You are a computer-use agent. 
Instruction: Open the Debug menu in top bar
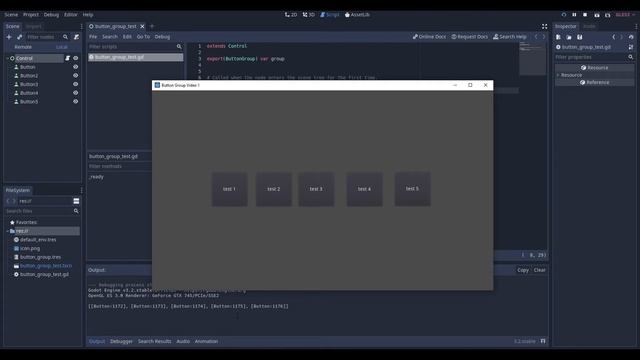tap(51, 15)
